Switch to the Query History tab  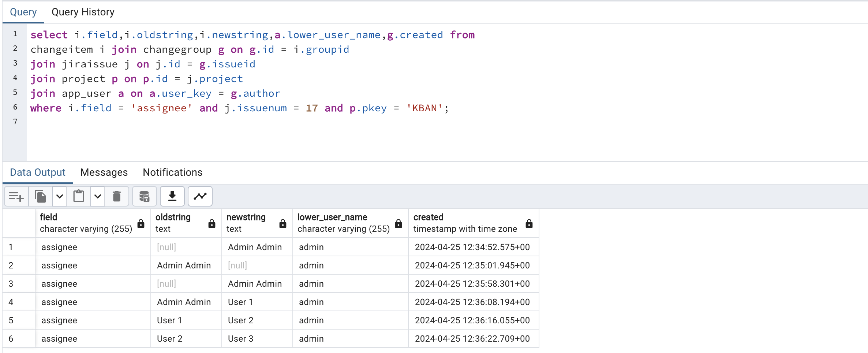(83, 12)
